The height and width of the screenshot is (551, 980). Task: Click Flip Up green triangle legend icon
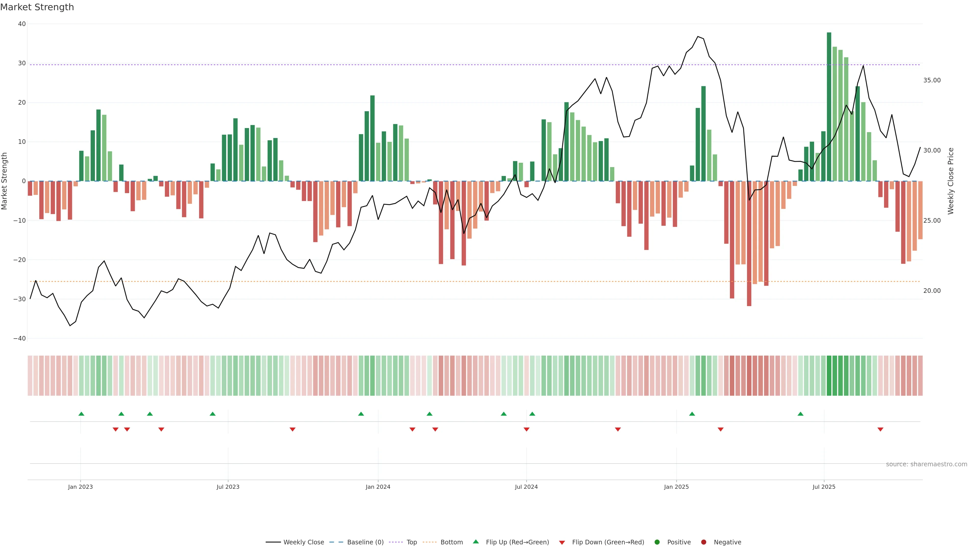click(x=475, y=542)
